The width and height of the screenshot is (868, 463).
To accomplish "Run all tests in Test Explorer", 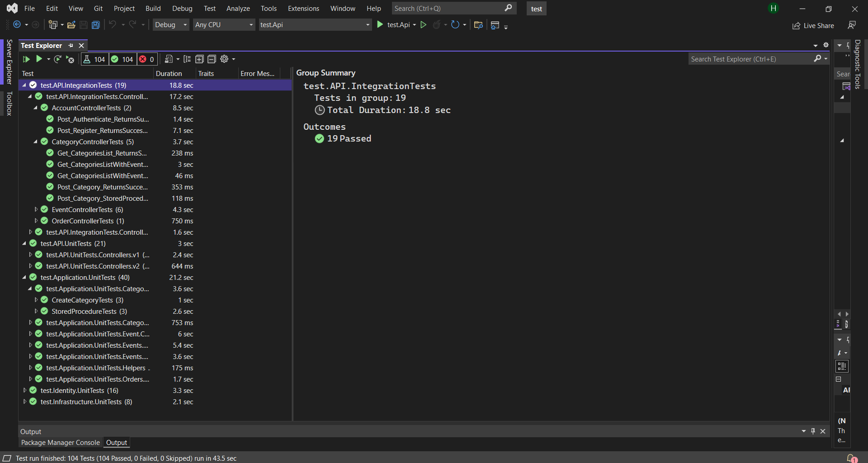I will click(x=26, y=59).
